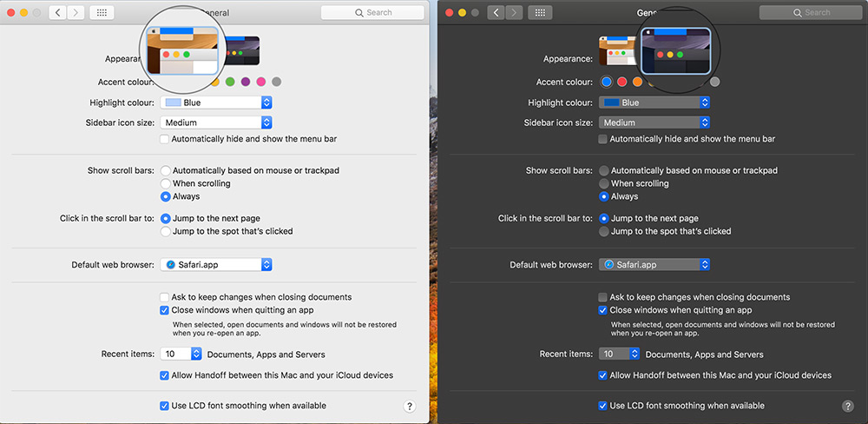
Task: Focus the Search field in light window
Action: (372, 13)
